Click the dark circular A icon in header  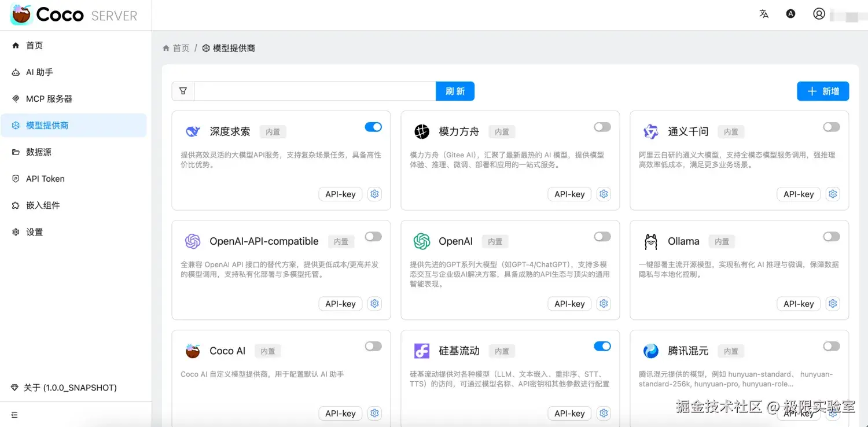[x=790, y=14]
